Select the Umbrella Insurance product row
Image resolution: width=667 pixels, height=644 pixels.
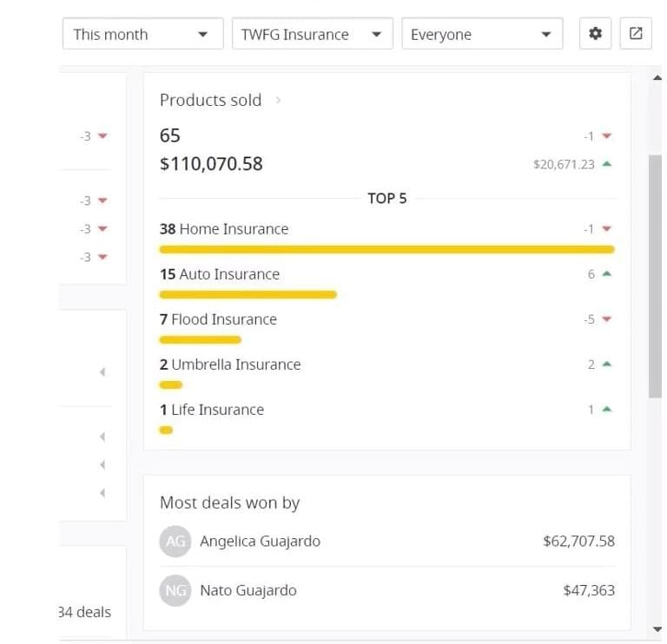click(386, 373)
